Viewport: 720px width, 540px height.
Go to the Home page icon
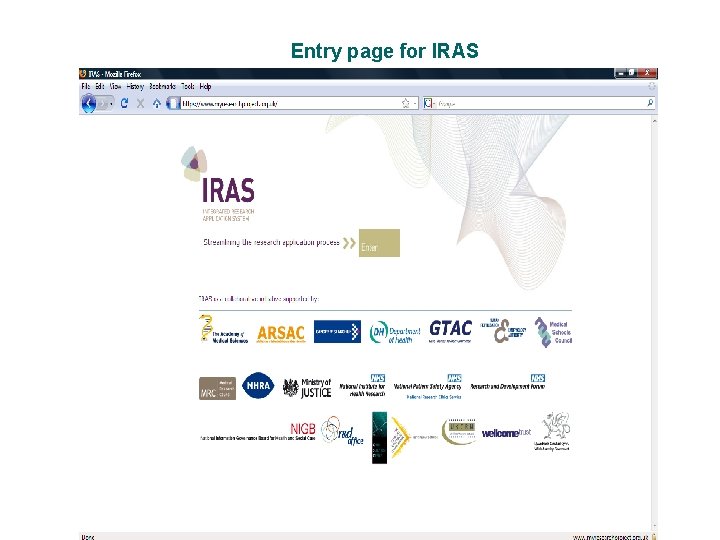point(157,104)
